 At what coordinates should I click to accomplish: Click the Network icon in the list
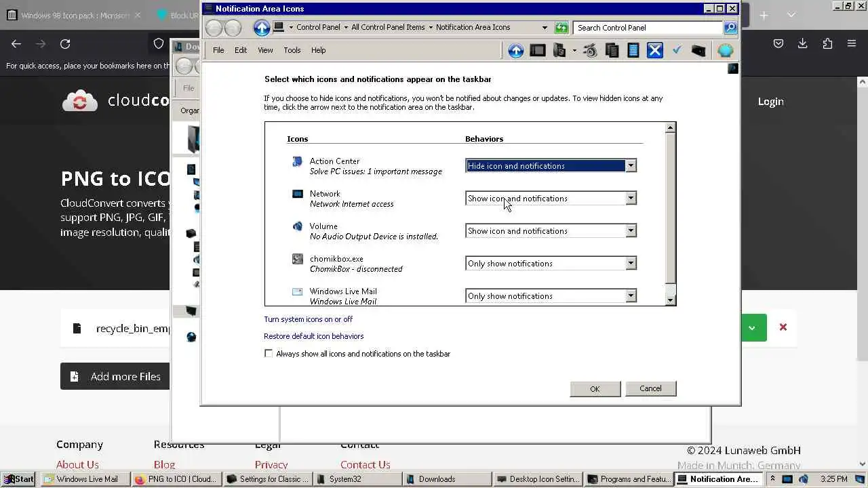click(297, 194)
